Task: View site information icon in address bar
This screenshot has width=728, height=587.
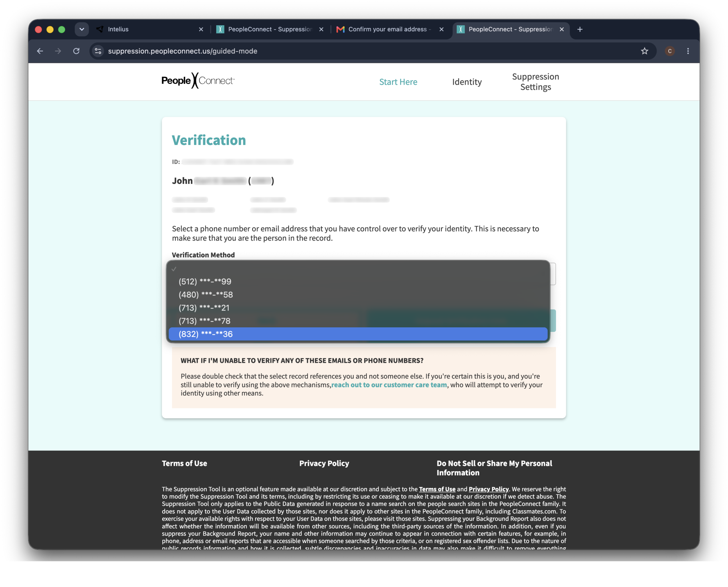Action: [98, 51]
